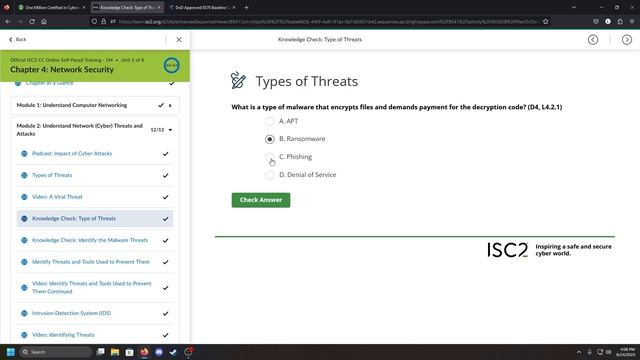This screenshot has height=360, width=640.
Task: Close the Knowledge Check browser tab
Action: [x=159, y=7]
